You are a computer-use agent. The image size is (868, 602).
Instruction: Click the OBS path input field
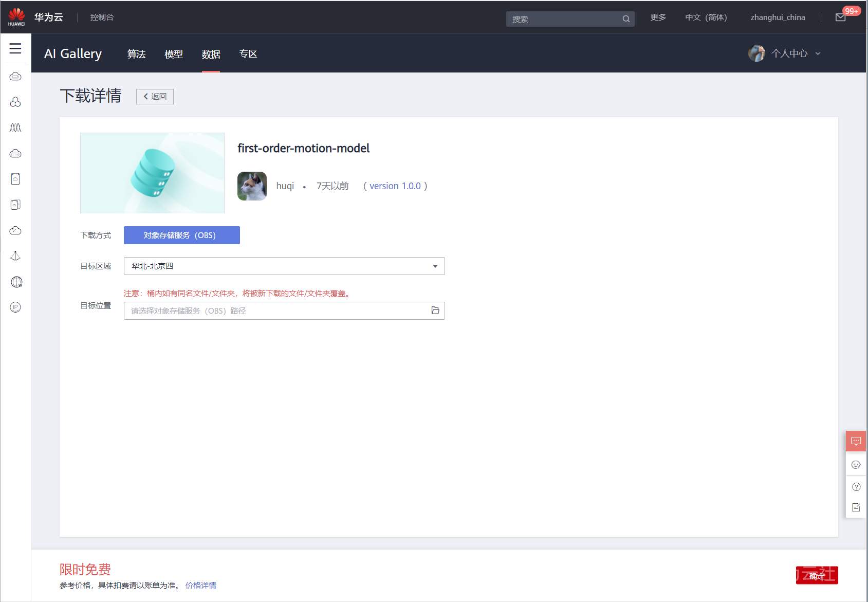[x=284, y=311]
